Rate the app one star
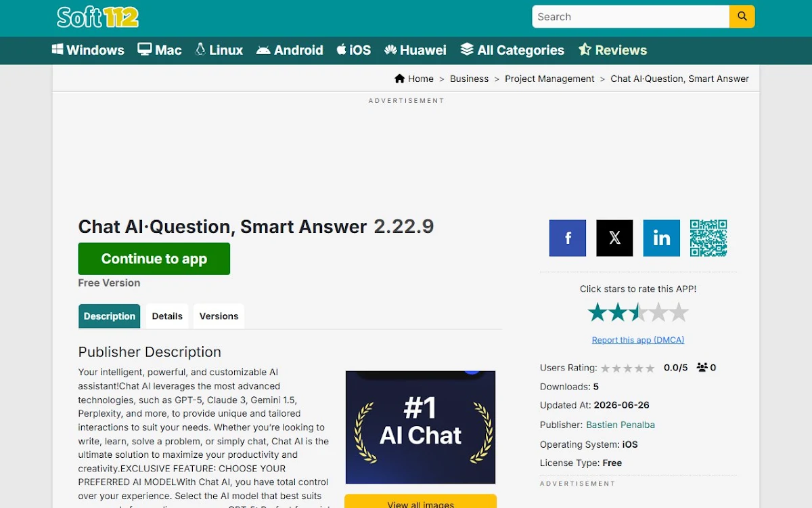This screenshot has height=508, width=812. [x=597, y=312]
